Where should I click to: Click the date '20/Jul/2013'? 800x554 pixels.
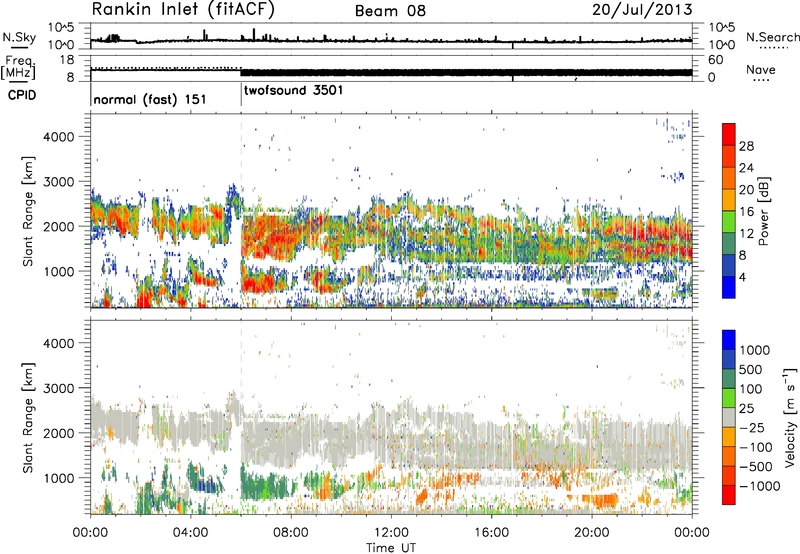coord(642,10)
